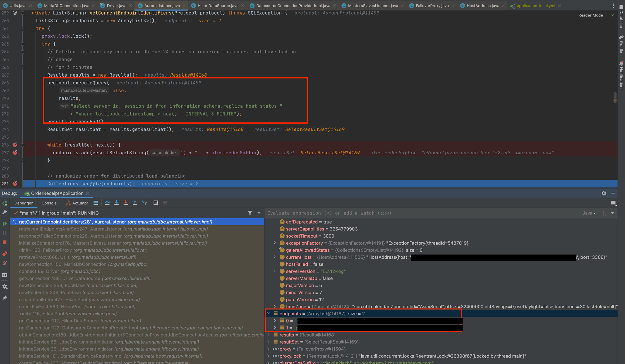Open View Breakpoints icon in sidebar
The height and width of the screenshot is (364, 625).
click(x=5, y=254)
